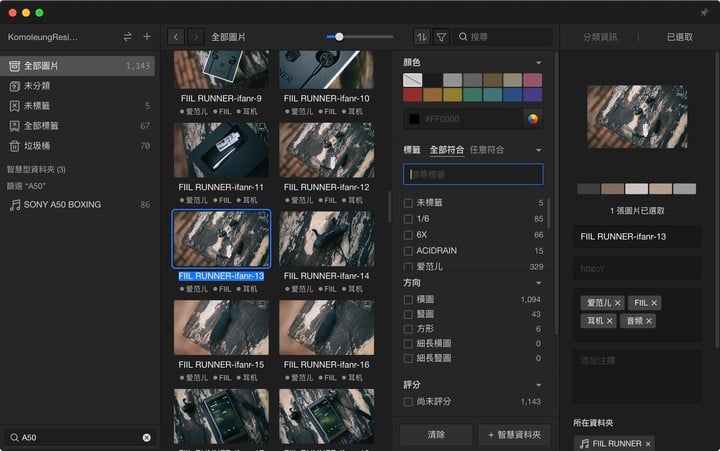Open SONY A50 BOXING folder

78,204
